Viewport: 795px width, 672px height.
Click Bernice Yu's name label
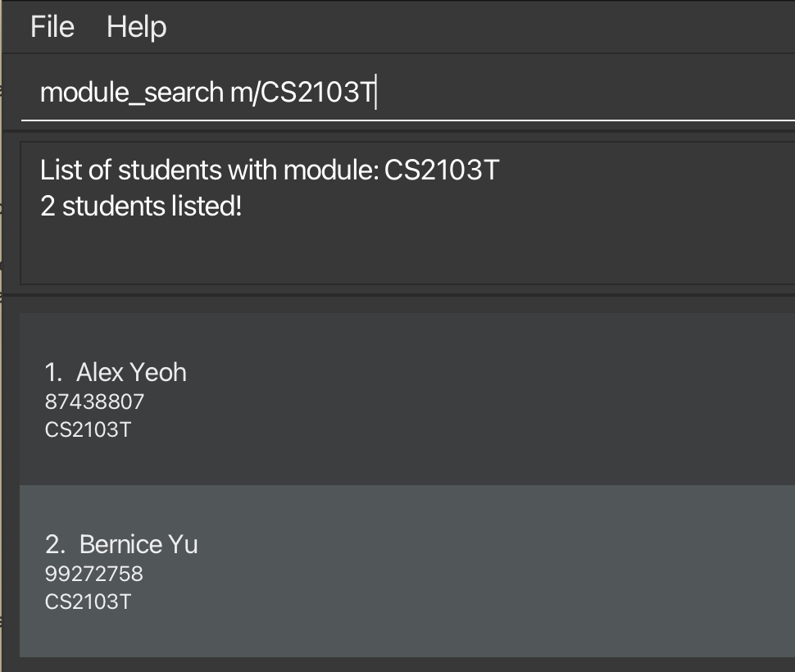(139, 543)
